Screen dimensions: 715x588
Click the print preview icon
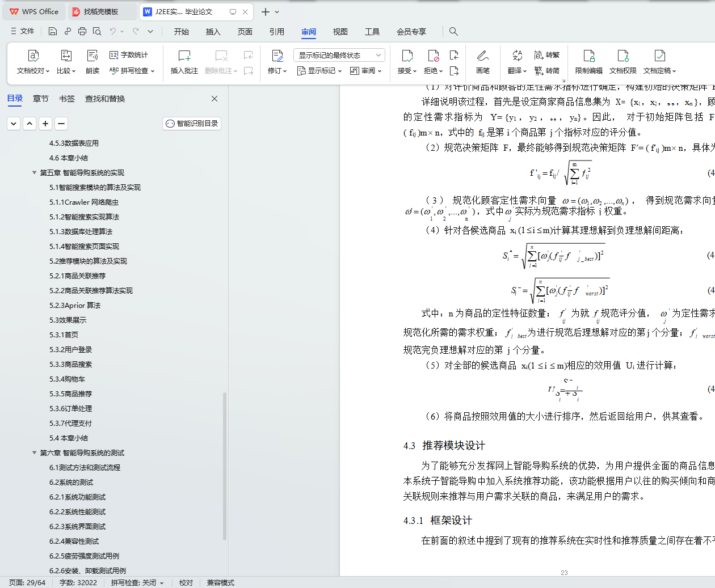(x=97, y=31)
